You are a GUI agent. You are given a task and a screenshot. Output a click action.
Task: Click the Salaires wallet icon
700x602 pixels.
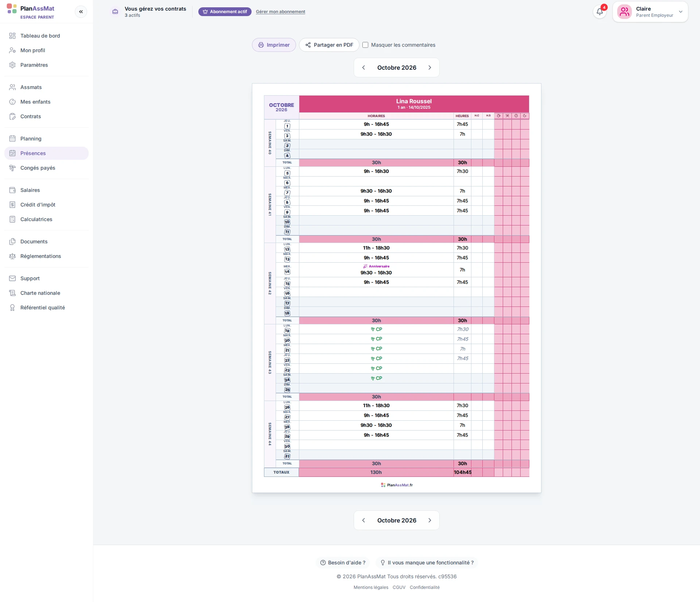(x=12, y=190)
